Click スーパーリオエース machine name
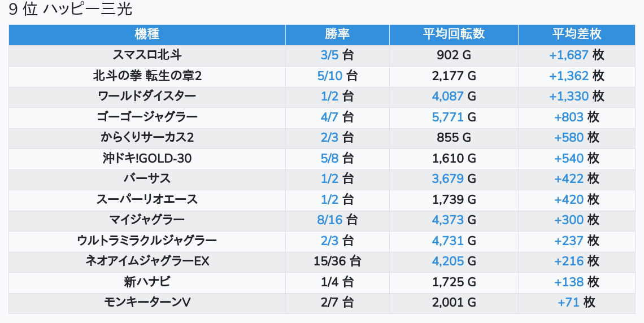Viewport: 644px width, 323px height. pos(147,199)
